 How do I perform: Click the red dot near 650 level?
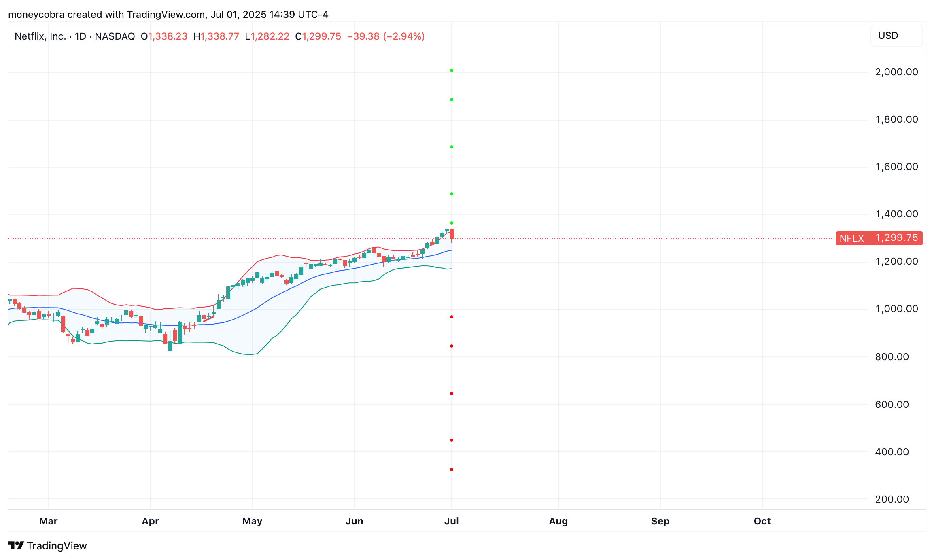pos(452,393)
